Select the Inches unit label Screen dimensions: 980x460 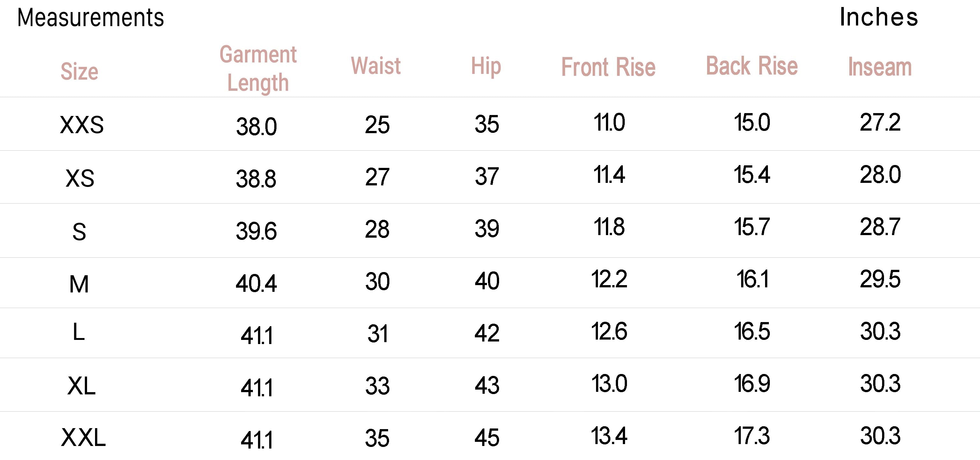click(x=879, y=17)
